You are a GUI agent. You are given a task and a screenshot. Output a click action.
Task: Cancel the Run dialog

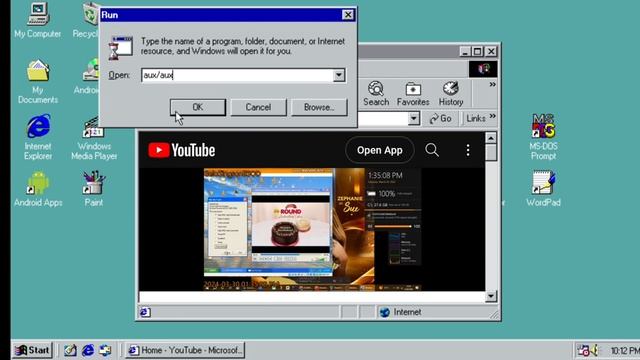click(258, 107)
